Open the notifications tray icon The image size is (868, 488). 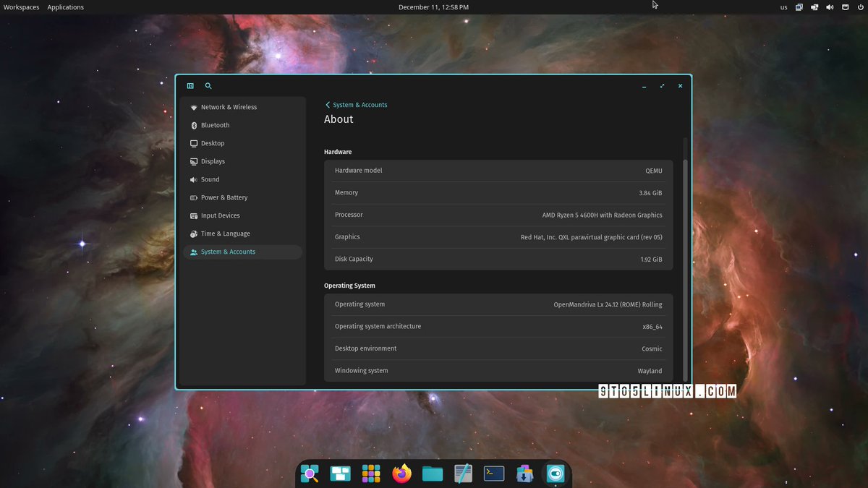(x=845, y=7)
